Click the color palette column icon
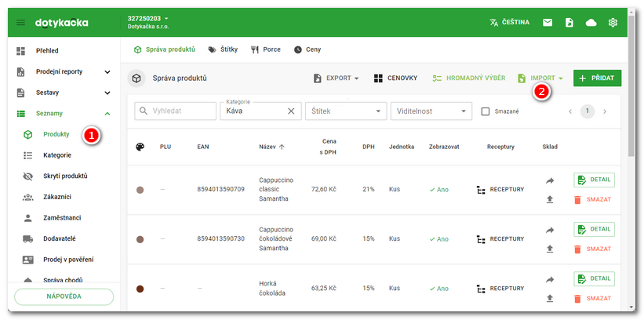The image size is (644, 320). 140,147
